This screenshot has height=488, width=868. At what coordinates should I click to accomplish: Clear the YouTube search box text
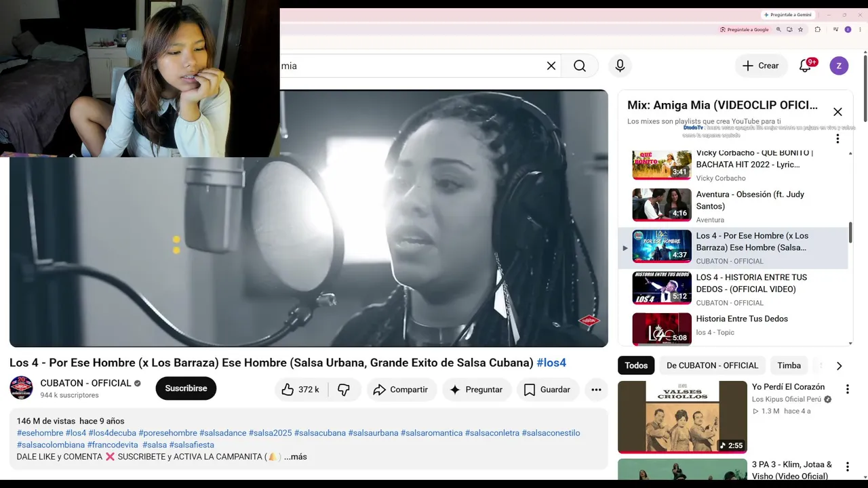[551, 66]
